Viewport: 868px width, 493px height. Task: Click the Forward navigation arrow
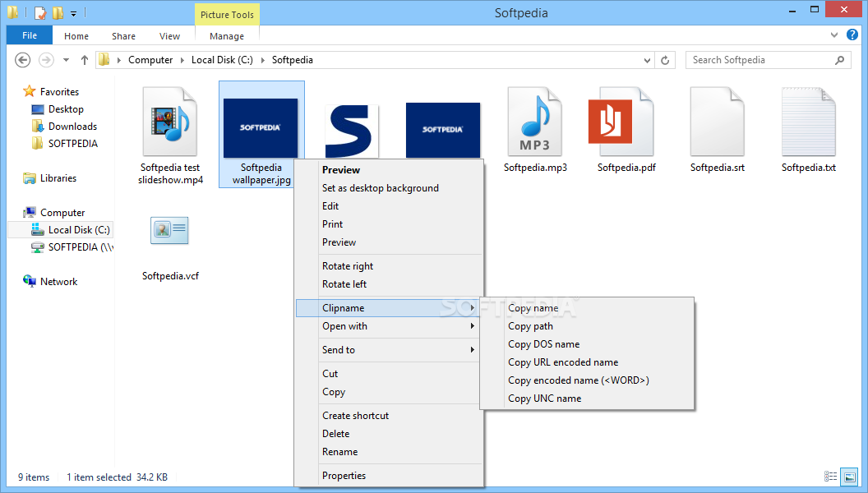pos(46,60)
